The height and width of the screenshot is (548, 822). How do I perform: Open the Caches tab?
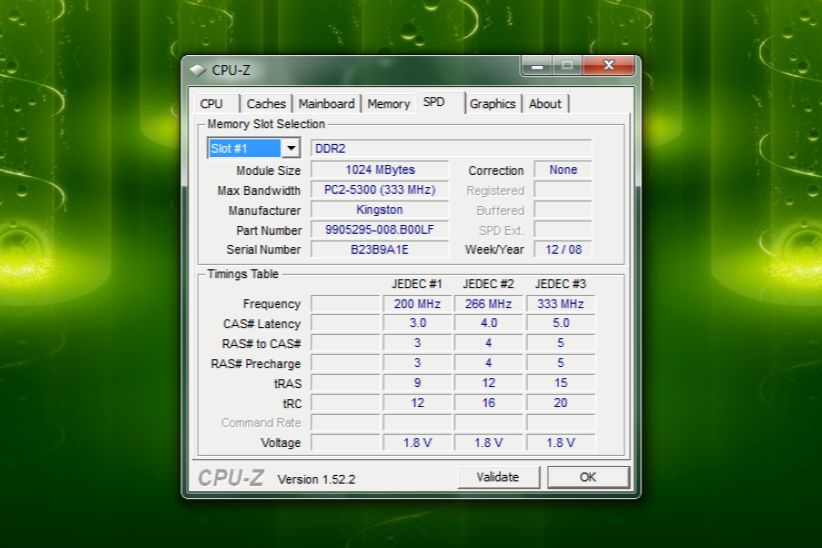tap(266, 104)
